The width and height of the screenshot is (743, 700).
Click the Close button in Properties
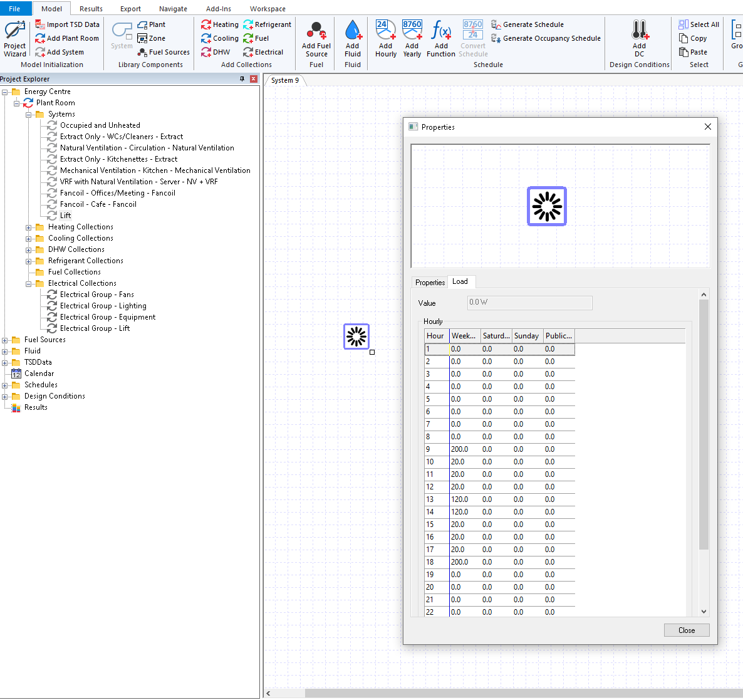coord(687,630)
